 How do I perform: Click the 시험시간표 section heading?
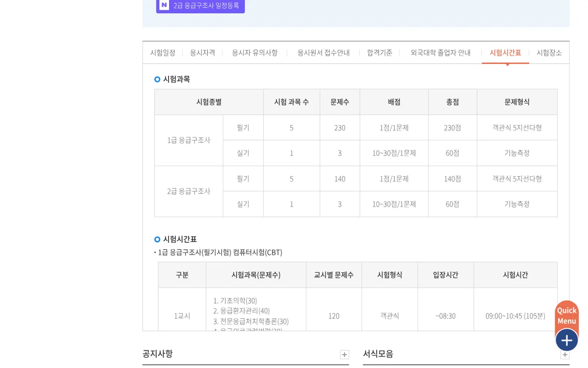[180, 239]
